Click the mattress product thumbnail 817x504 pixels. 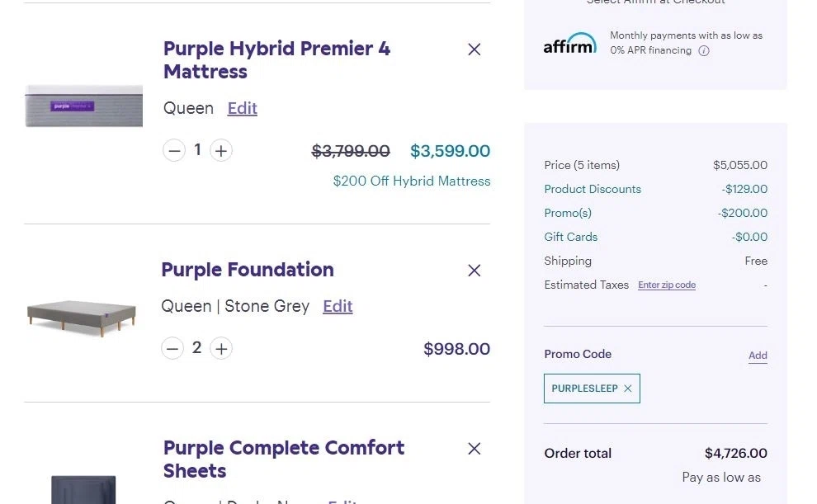pos(84,106)
